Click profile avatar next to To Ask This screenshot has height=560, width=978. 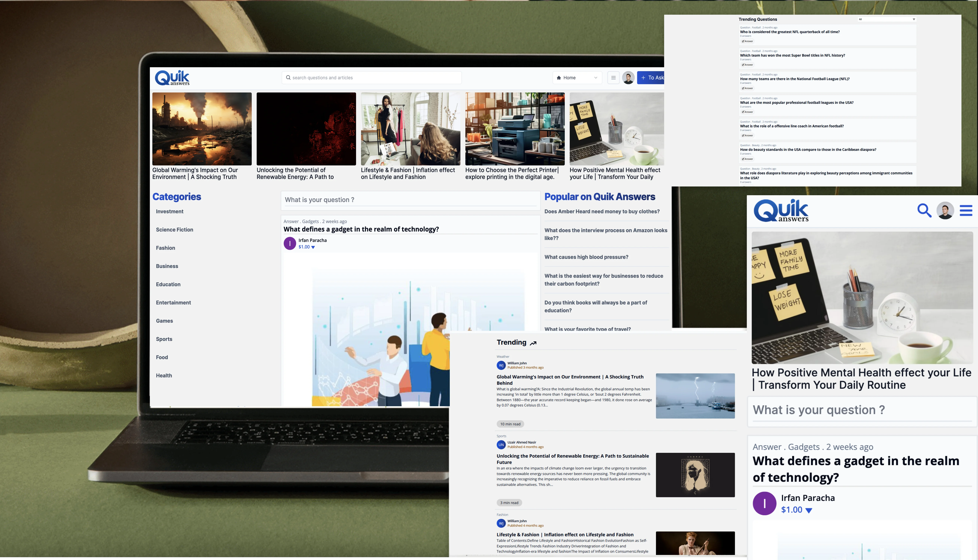click(628, 78)
